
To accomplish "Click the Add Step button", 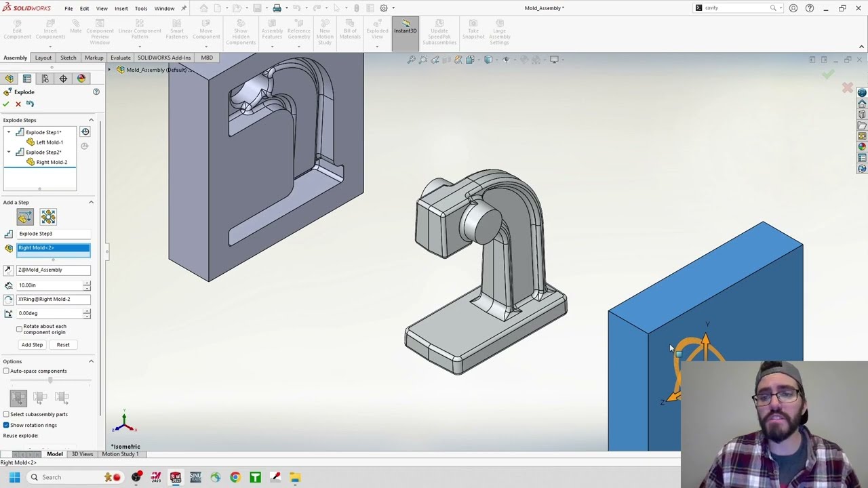I will (32, 344).
